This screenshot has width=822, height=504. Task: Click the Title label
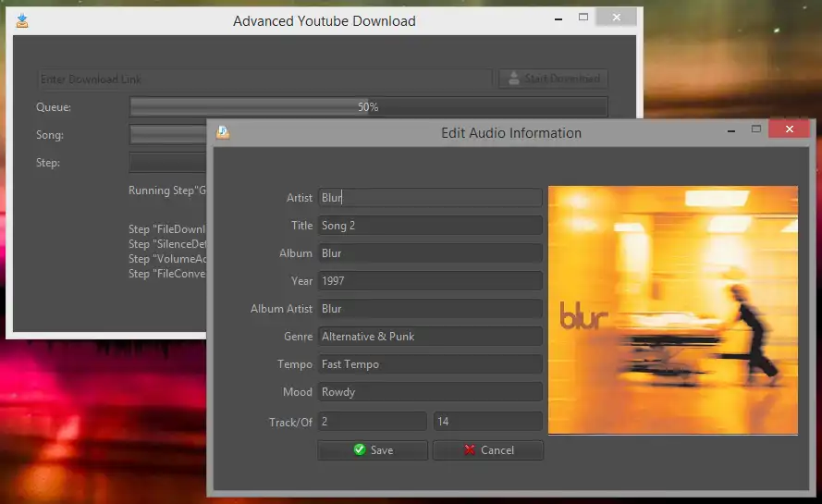302,226
